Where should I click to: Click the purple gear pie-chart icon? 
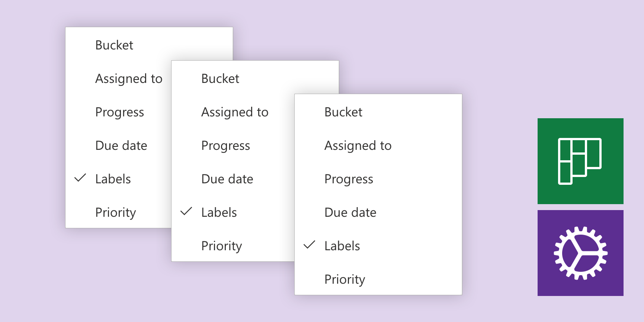pos(580,253)
